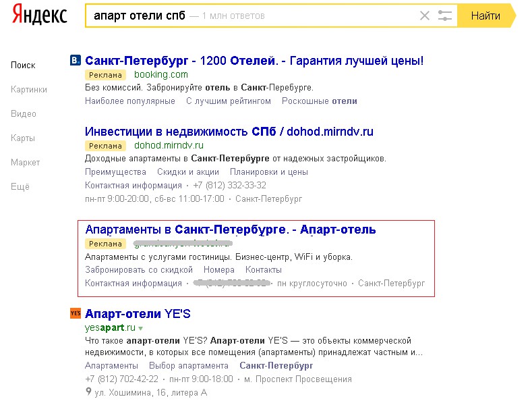Open Апарт-отели YE'S result title
The image size is (532, 401).
pyautogui.click(x=138, y=314)
